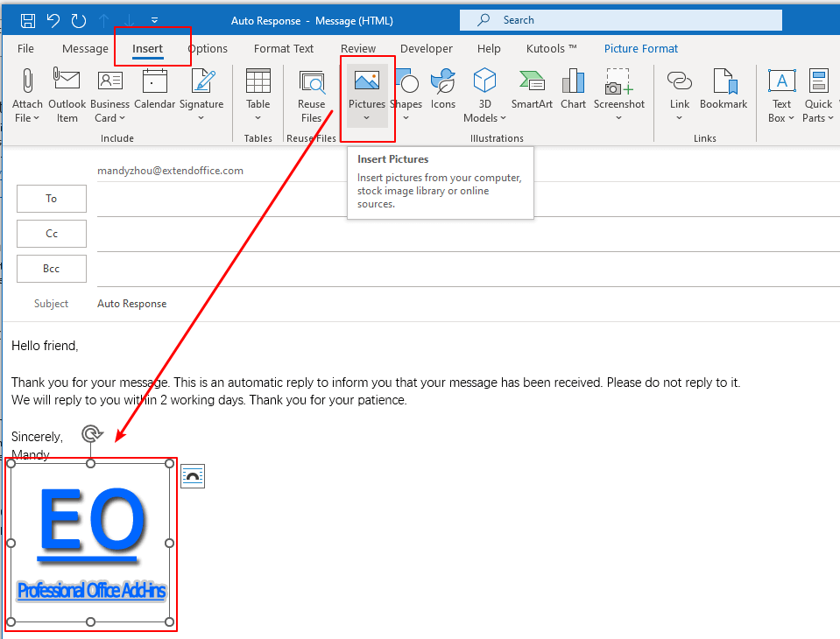This screenshot has height=639, width=840.
Task: Switch to the Format Text tab
Action: [x=283, y=48]
